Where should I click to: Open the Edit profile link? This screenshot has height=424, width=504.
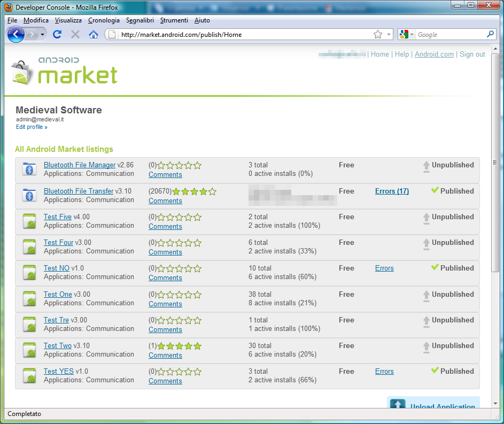tap(32, 127)
